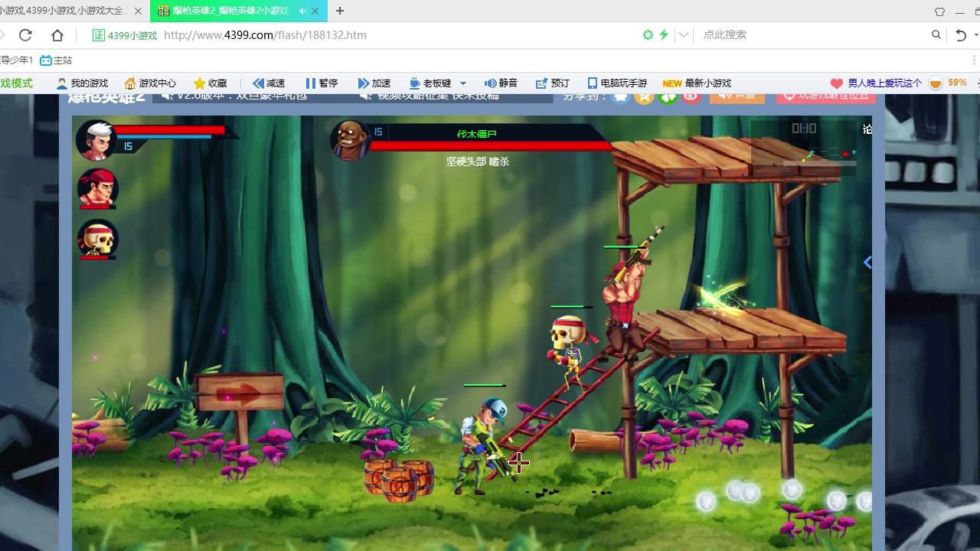Image resolution: width=980 pixels, height=551 pixels.
Task: Click the 收藏 star favorite button
Action: pyautogui.click(x=211, y=83)
